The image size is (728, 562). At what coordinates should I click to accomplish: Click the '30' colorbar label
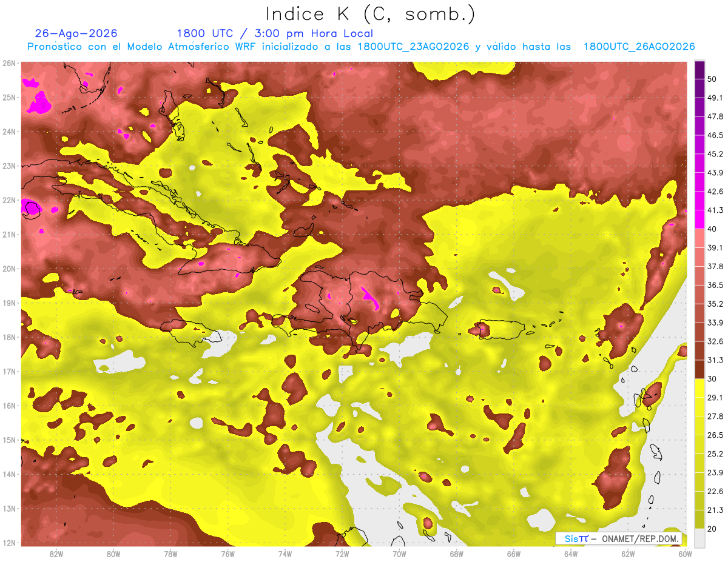click(712, 379)
